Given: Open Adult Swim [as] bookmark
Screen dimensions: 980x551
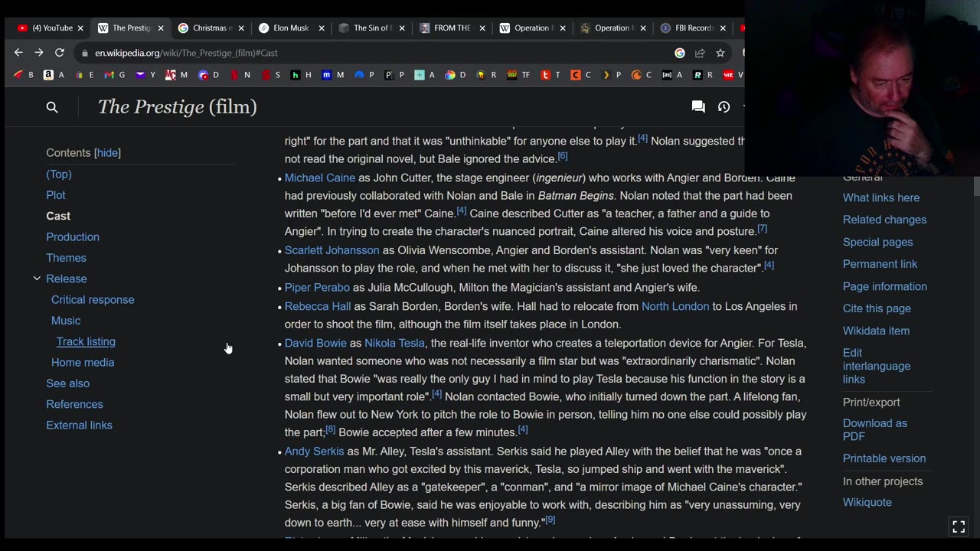Looking at the screenshot, I should 671,75.
